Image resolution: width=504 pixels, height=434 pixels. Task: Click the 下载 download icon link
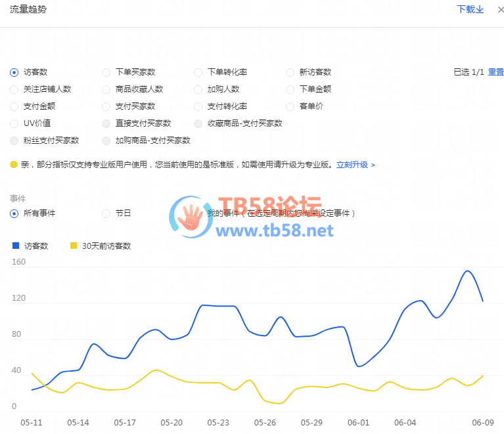470,9
